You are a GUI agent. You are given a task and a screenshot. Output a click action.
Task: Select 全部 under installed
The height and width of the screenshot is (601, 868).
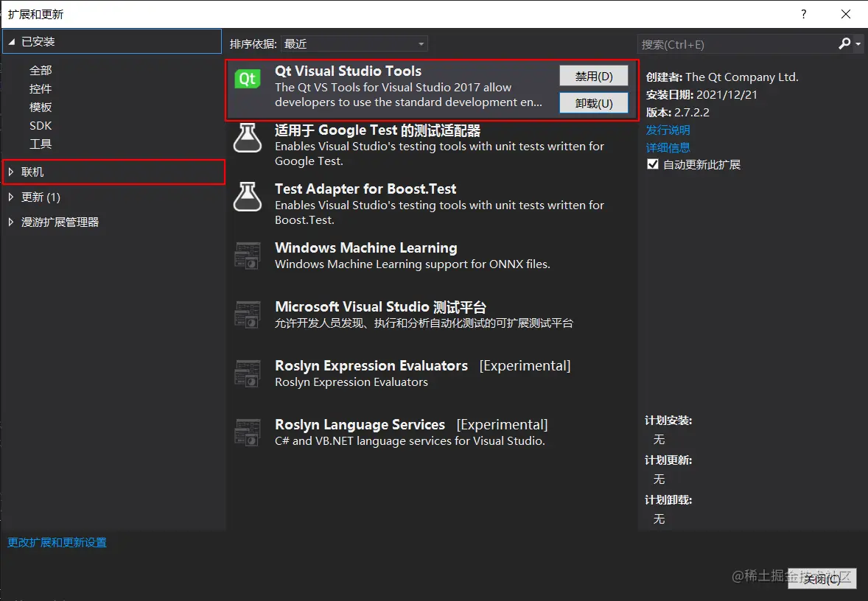(x=41, y=70)
